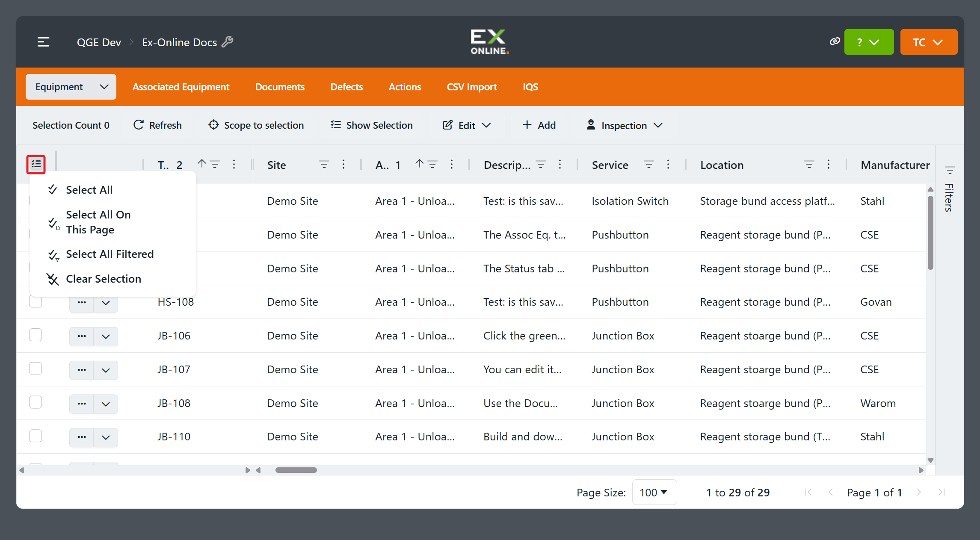
Task: Tick the checkbox for row JB-106
Action: (x=36, y=335)
